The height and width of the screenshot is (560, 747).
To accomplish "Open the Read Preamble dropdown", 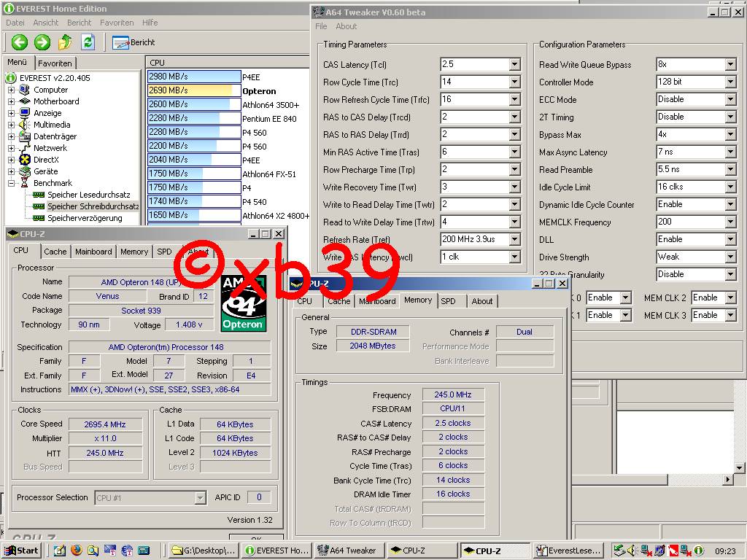I will click(x=730, y=169).
